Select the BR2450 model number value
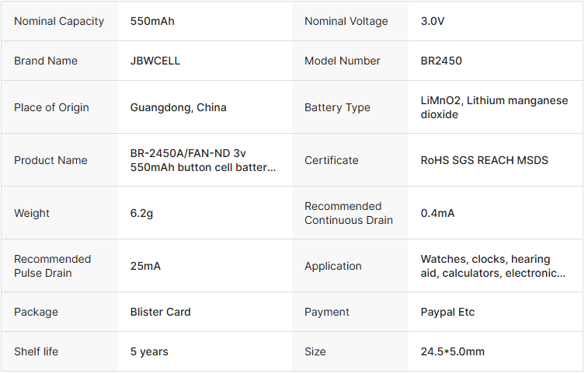The width and height of the screenshot is (588, 374). point(441,61)
